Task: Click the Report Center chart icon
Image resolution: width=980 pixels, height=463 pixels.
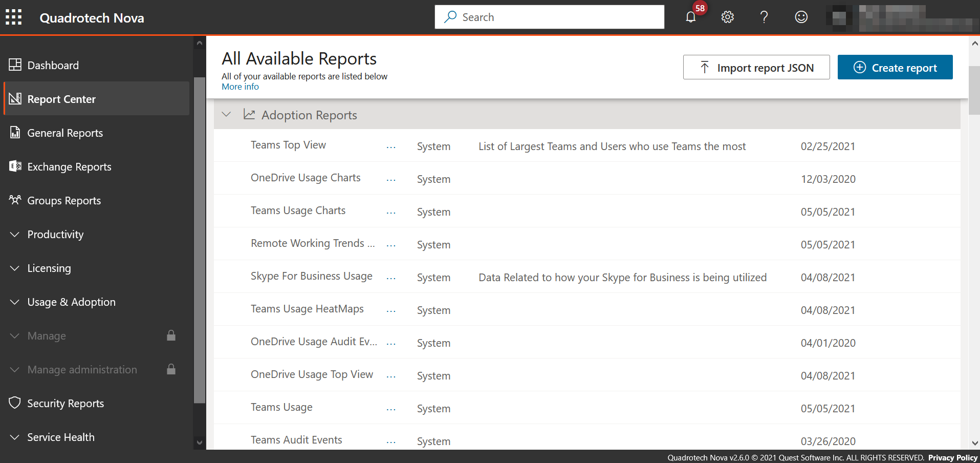Action: 15,98
